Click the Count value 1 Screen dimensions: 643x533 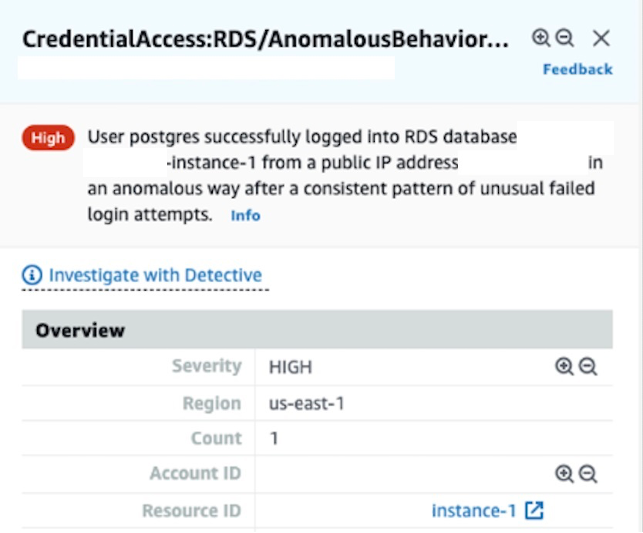274,439
